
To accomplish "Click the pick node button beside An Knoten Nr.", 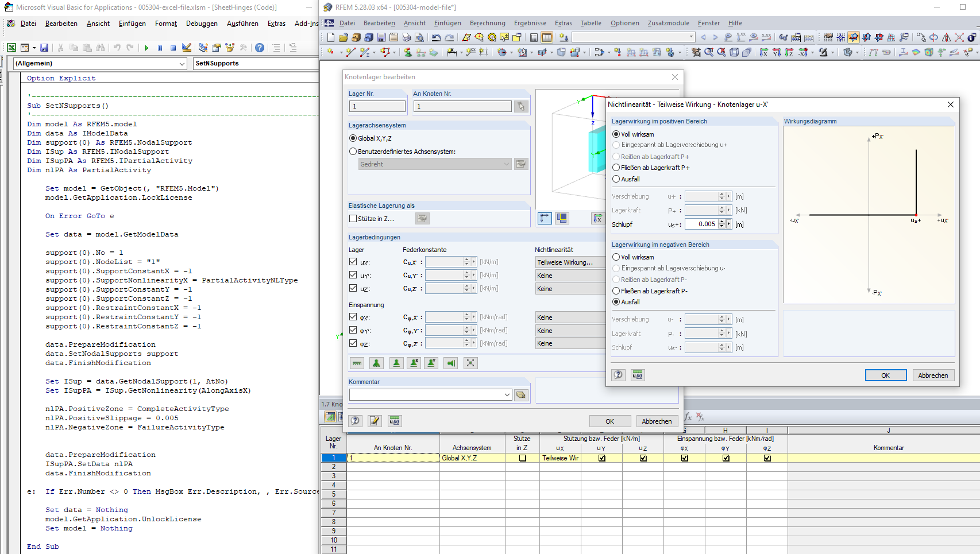I will [x=521, y=106].
